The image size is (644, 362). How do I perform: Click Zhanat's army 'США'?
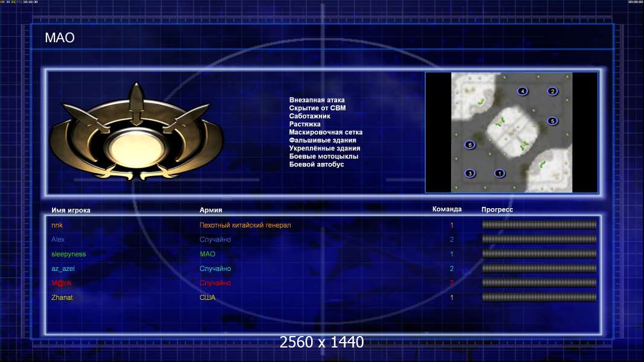point(207,297)
